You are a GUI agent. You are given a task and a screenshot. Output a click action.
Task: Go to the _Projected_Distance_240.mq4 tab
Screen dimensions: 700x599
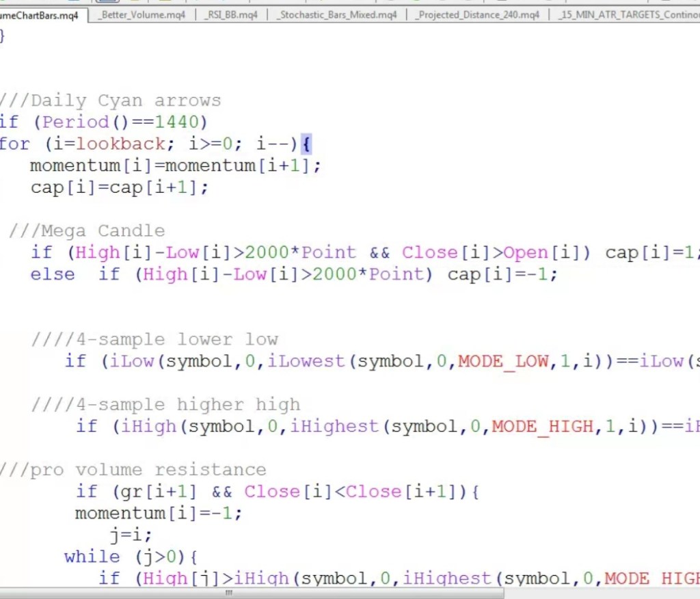point(479,14)
